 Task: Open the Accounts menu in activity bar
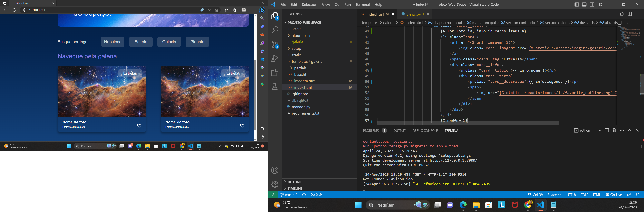(275, 170)
